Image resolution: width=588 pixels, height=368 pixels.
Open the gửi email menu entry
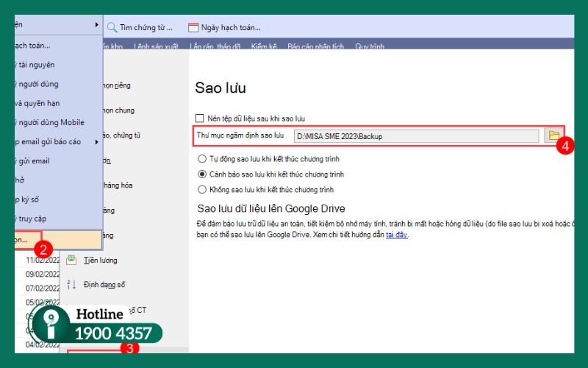[x=59, y=161]
